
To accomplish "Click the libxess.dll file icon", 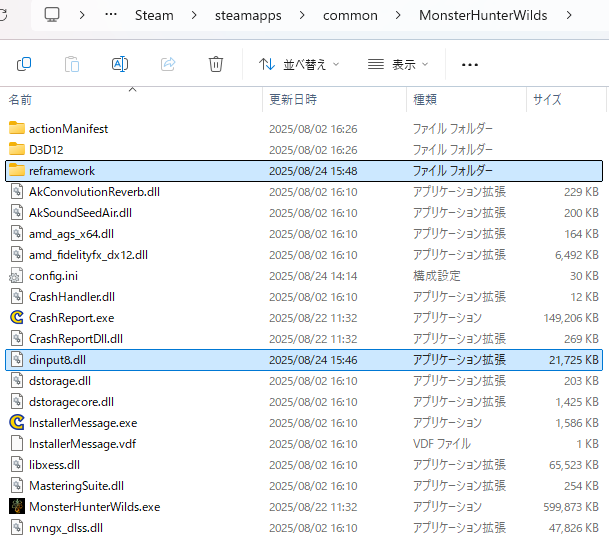I will pyautogui.click(x=17, y=464).
